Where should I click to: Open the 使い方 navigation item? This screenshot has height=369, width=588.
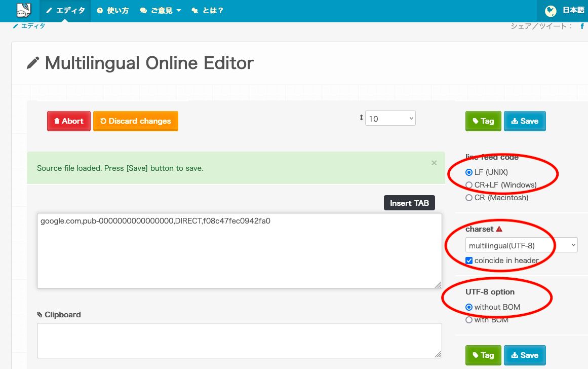113,11
